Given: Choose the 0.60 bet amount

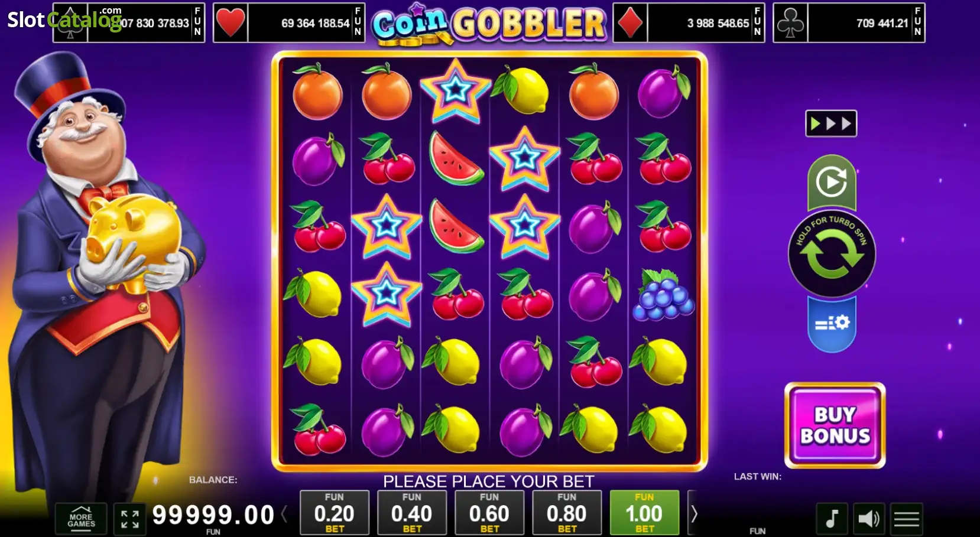Looking at the screenshot, I should tap(489, 513).
